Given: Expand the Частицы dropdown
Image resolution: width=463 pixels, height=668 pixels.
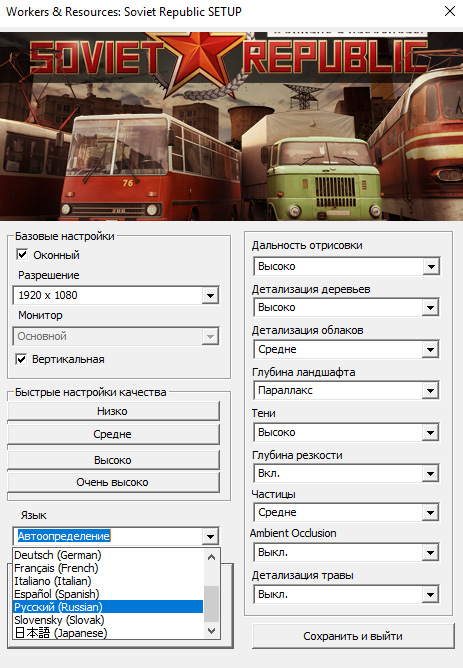Looking at the screenshot, I should click(346, 512).
